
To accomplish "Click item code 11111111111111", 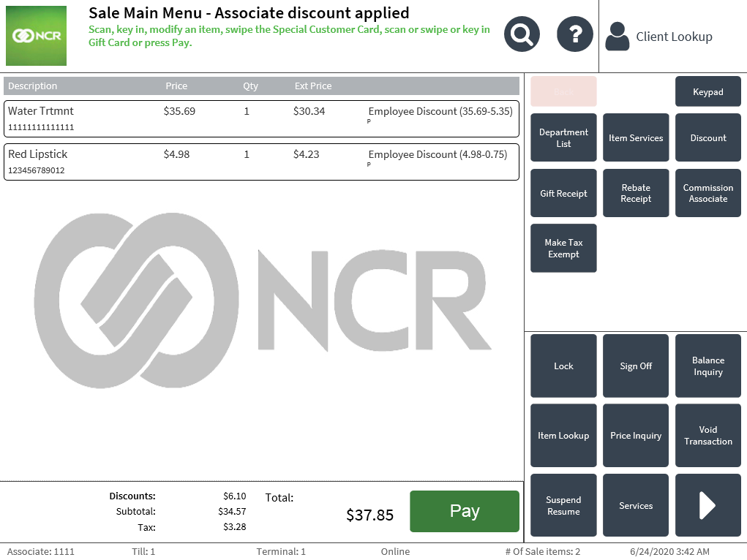I will coord(41,127).
